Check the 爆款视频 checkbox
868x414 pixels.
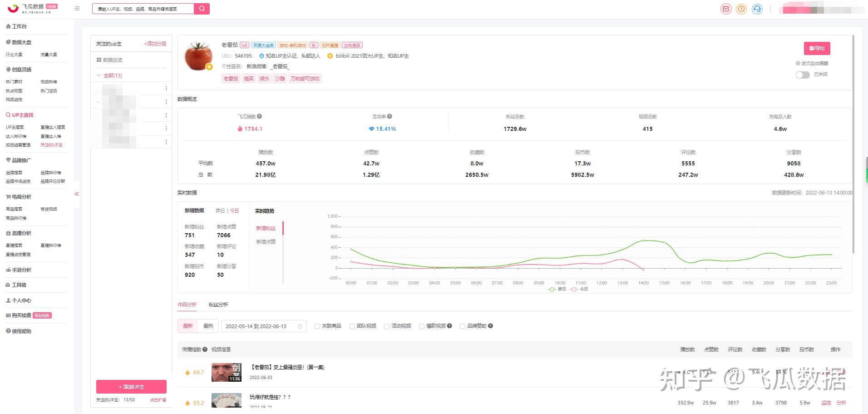pyautogui.click(x=422, y=326)
